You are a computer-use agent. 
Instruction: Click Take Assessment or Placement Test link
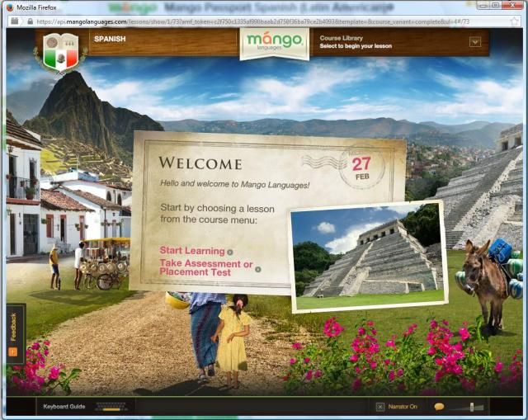pyautogui.click(x=205, y=268)
